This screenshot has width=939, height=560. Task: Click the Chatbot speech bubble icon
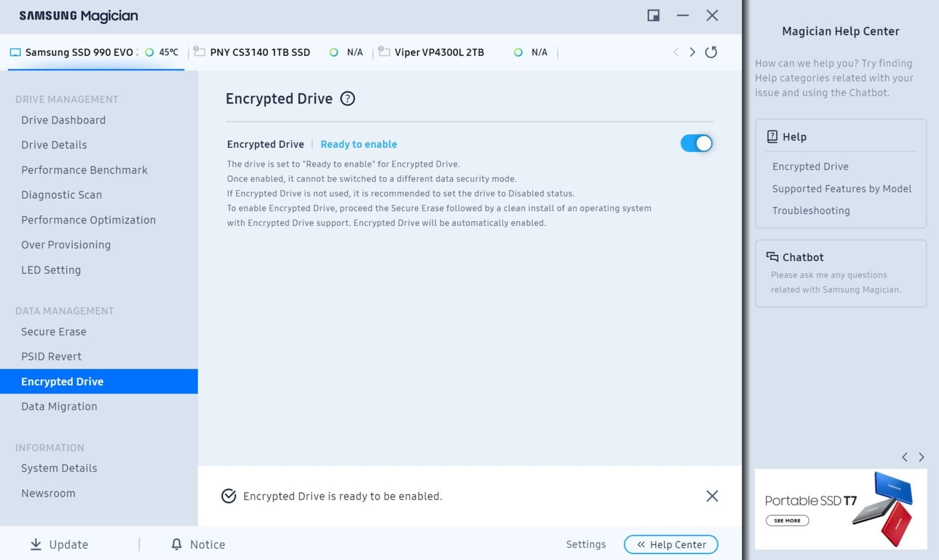click(x=772, y=257)
